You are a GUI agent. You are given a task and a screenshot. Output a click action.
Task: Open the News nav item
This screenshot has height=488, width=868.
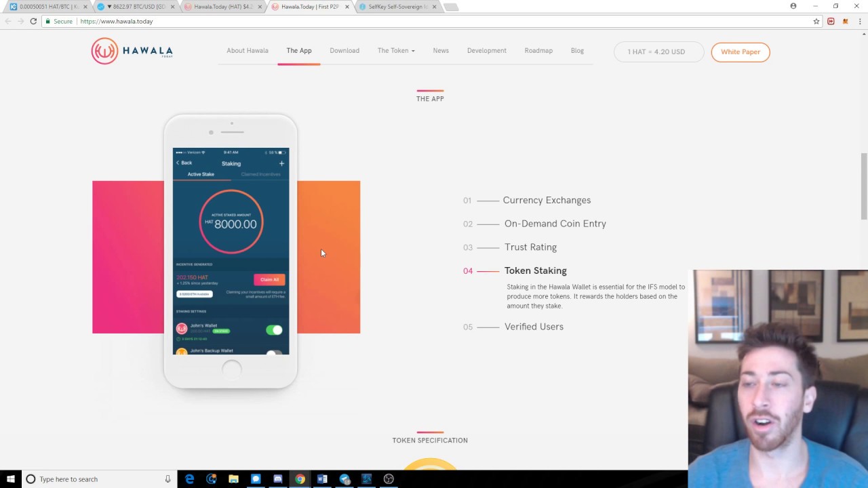point(441,51)
